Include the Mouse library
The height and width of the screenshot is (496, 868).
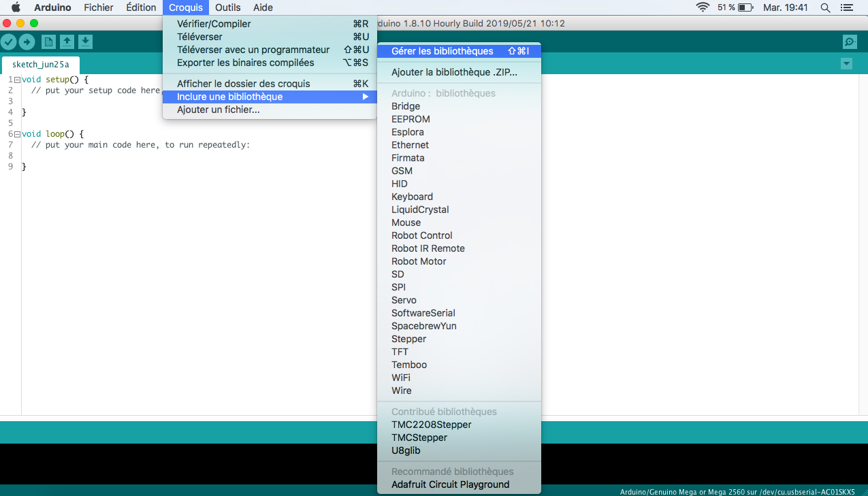pyautogui.click(x=460, y=222)
